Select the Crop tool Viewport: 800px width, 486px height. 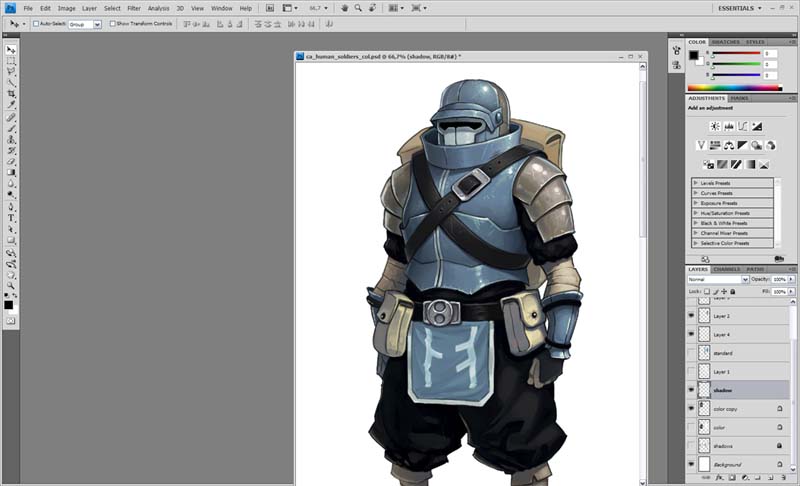11,94
